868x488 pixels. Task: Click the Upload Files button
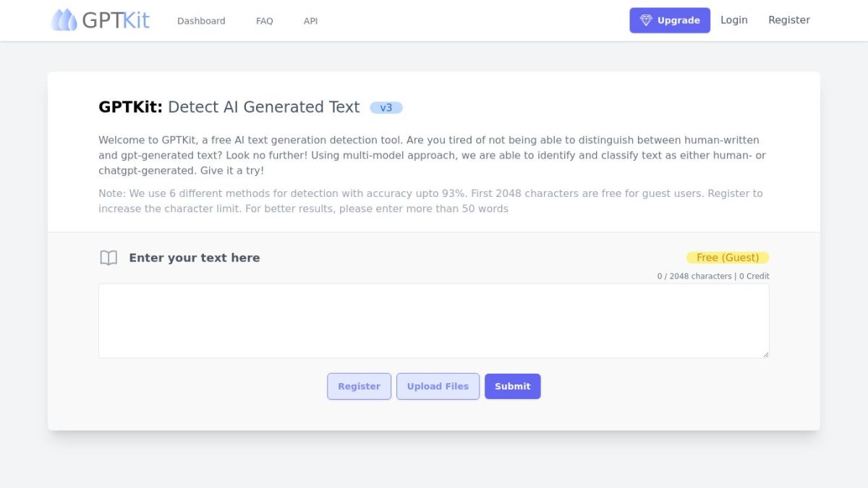pyautogui.click(x=438, y=387)
